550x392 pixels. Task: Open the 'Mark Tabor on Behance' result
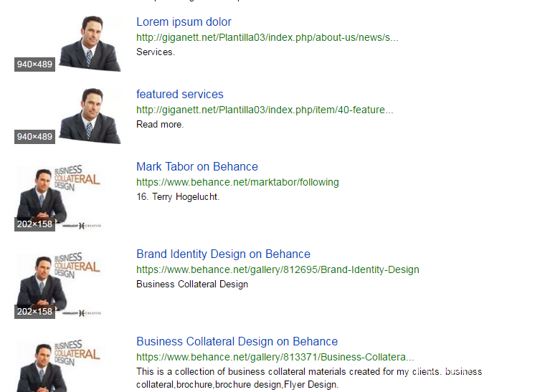pyautogui.click(x=197, y=166)
